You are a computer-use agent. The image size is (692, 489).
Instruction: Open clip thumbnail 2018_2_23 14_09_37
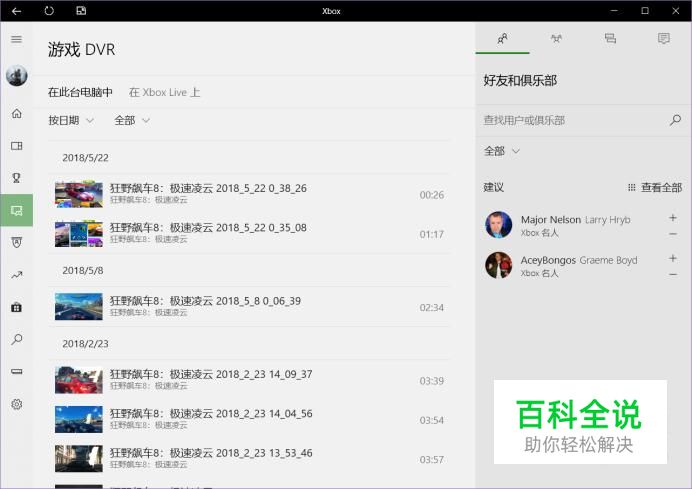pyautogui.click(x=79, y=380)
